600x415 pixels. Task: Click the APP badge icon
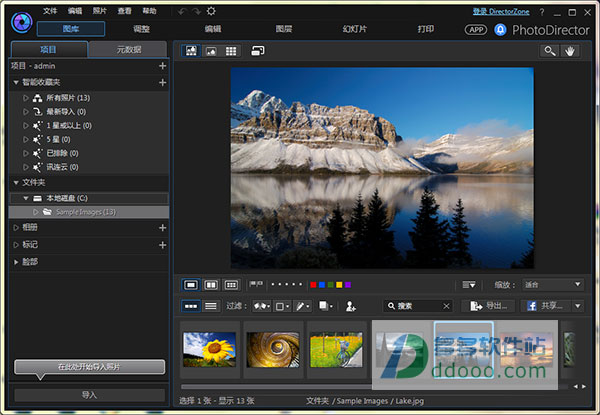click(x=476, y=30)
